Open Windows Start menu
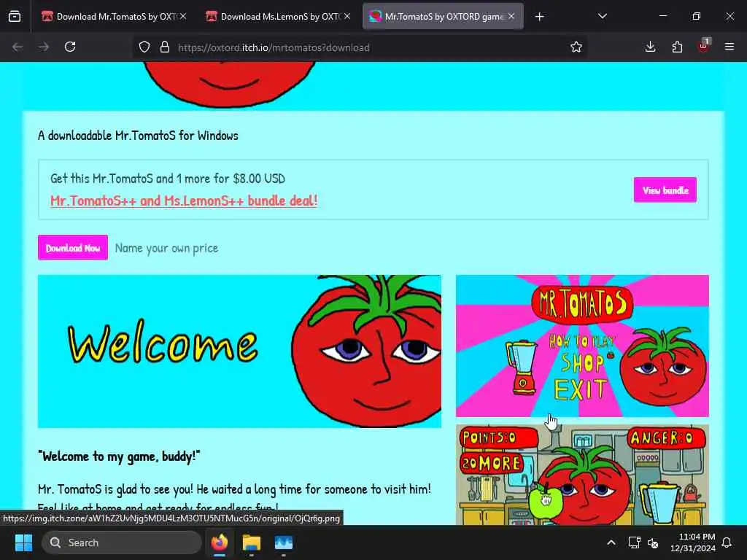Image resolution: width=747 pixels, height=560 pixels. tap(23, 542)
